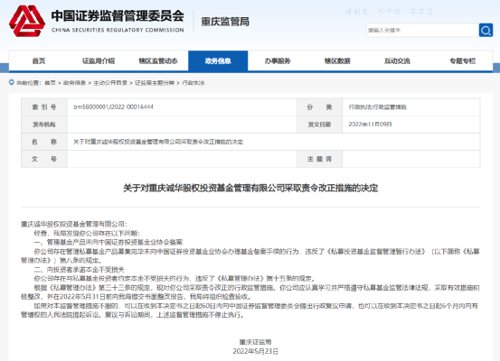The height and width of the screenshot is (361, 500).
Task: Click the blue search magnifier button
Action: pos(486,30)
